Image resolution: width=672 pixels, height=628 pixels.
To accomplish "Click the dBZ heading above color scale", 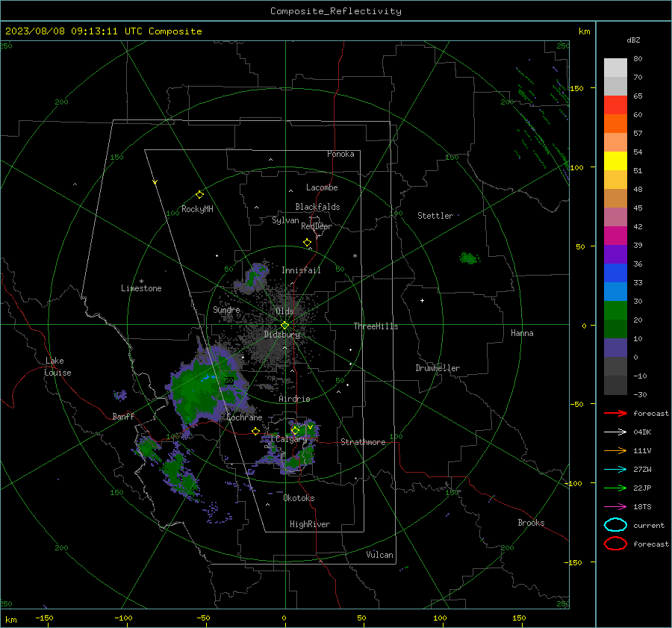I will (x=633, y=40).
